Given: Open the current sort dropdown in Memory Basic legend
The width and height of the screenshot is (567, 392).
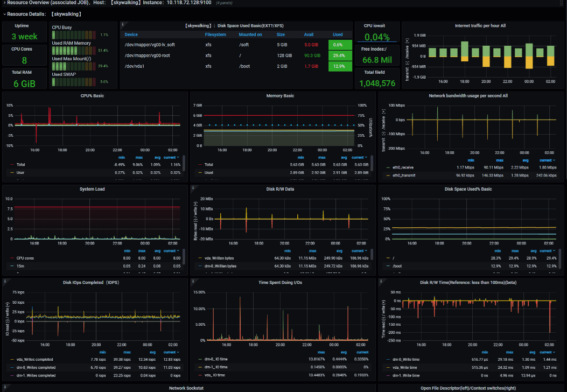Looking at the screenshot, I should point(359,158).
